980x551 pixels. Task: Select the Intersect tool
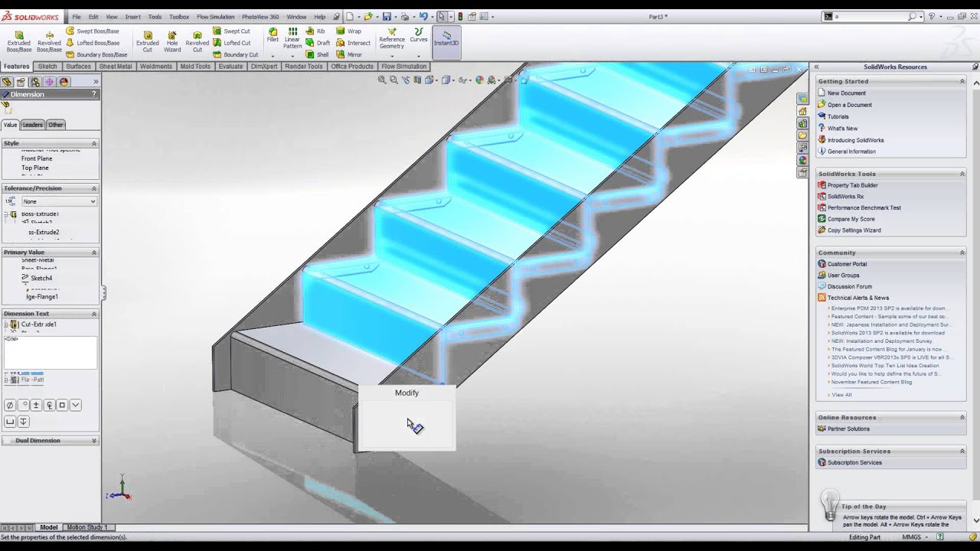[x=354, y=43]
